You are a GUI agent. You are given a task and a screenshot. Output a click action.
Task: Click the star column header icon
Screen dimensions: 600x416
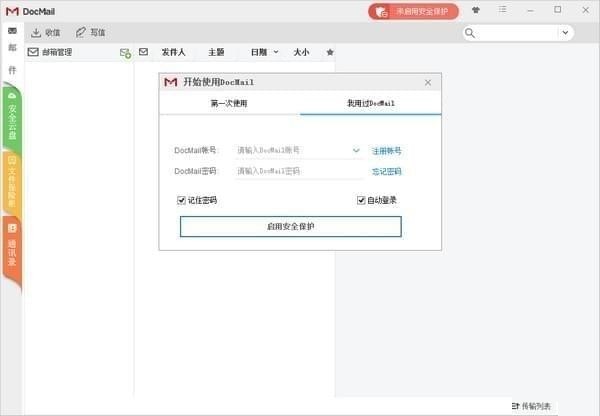point(330,52)
